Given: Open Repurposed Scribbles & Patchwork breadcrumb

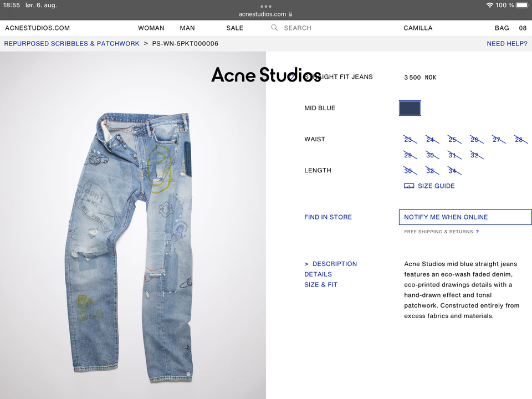Looking at the screenshot, I should click(71, 43).
